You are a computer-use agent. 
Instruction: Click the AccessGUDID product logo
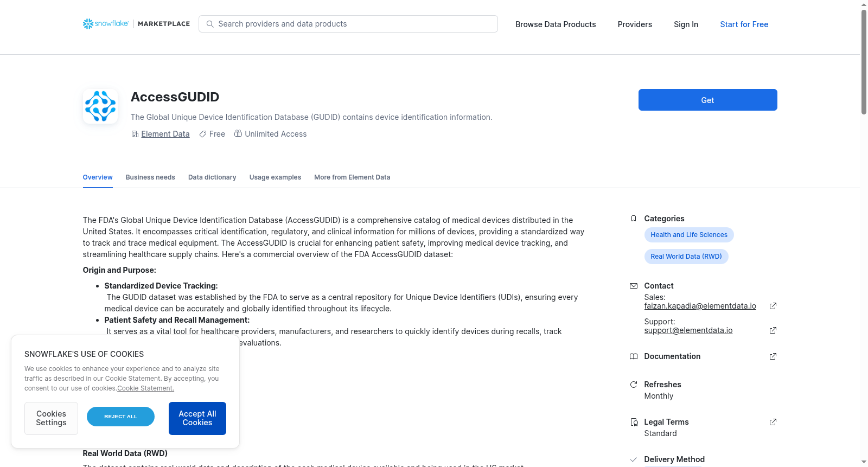(x=100, y=106)
